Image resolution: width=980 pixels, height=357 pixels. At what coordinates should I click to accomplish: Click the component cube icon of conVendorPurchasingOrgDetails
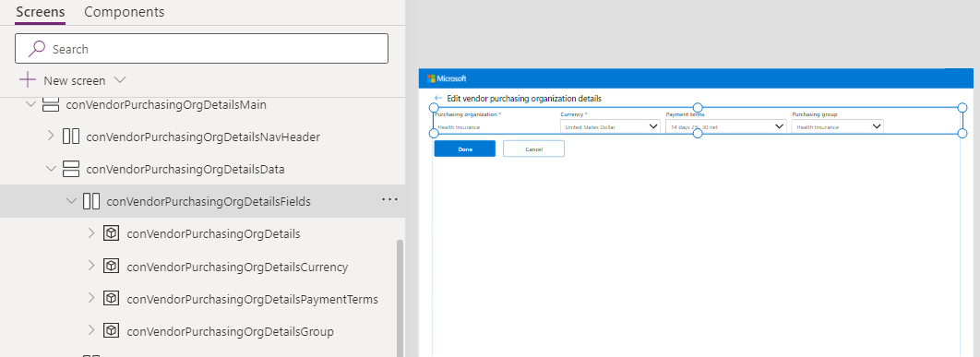point(111,233)
